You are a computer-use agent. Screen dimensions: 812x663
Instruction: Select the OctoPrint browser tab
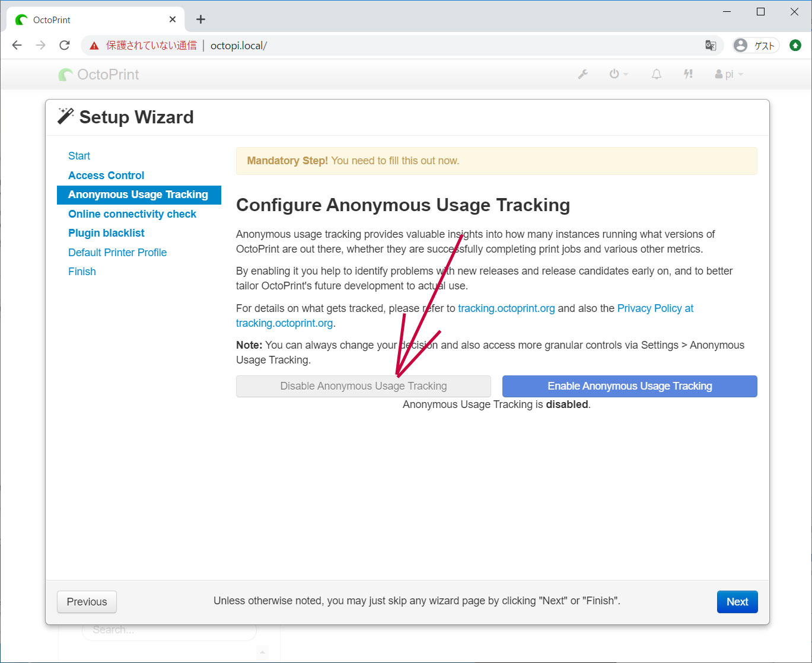(x=95, y=20)
